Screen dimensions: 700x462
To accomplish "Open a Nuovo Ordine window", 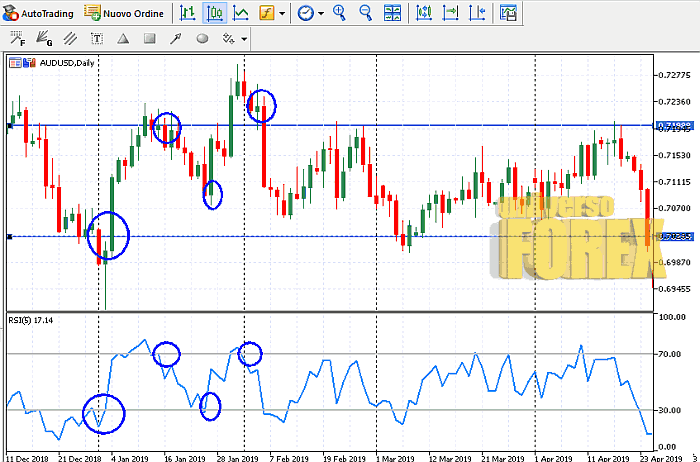I will (126, 13).
